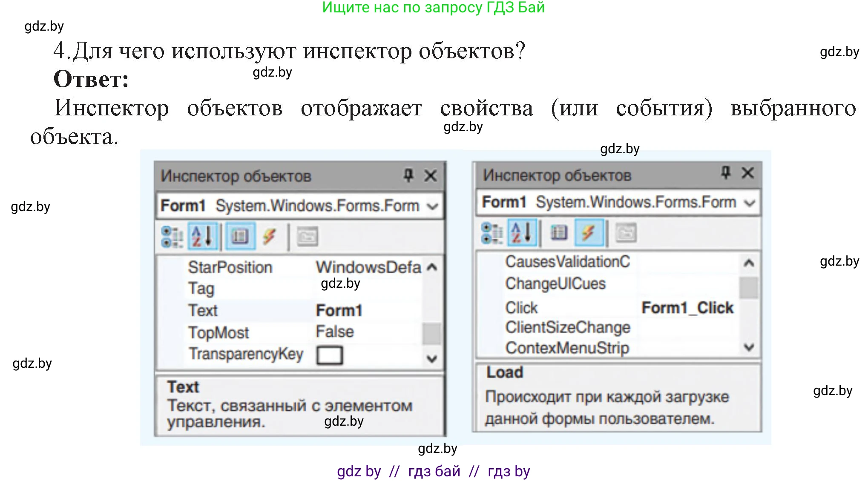The width and height of the screenshot is (868, 481).
Task: Click TransparencyKey color swatch box
Action: (330, 355)
